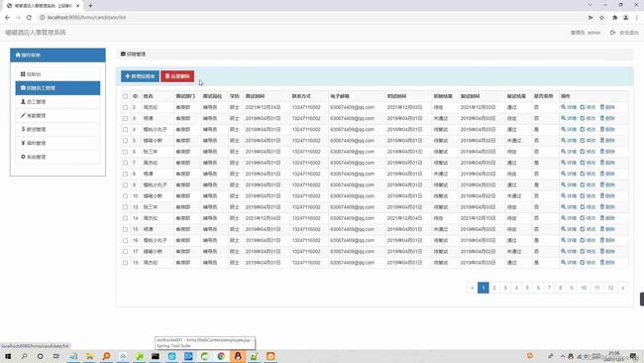Viewport: 644px width, 363px height.
Task: Check the checkbox for row ID 16
Action: pyautogui.click(x=125, y=240)
